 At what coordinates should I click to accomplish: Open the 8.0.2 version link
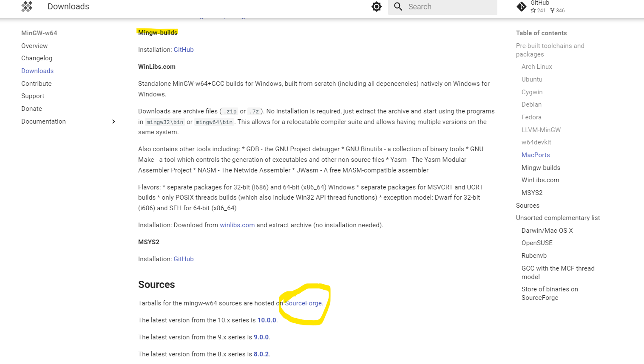pos(261,354)
